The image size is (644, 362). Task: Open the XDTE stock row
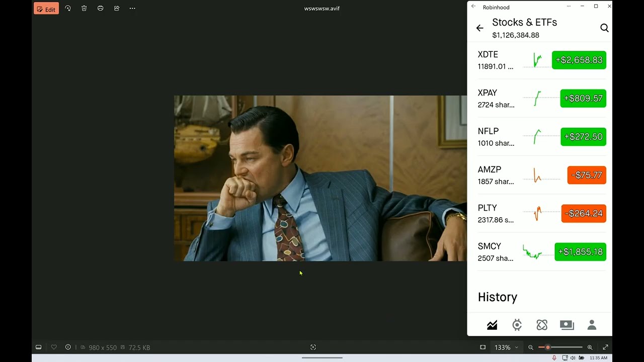542,60
